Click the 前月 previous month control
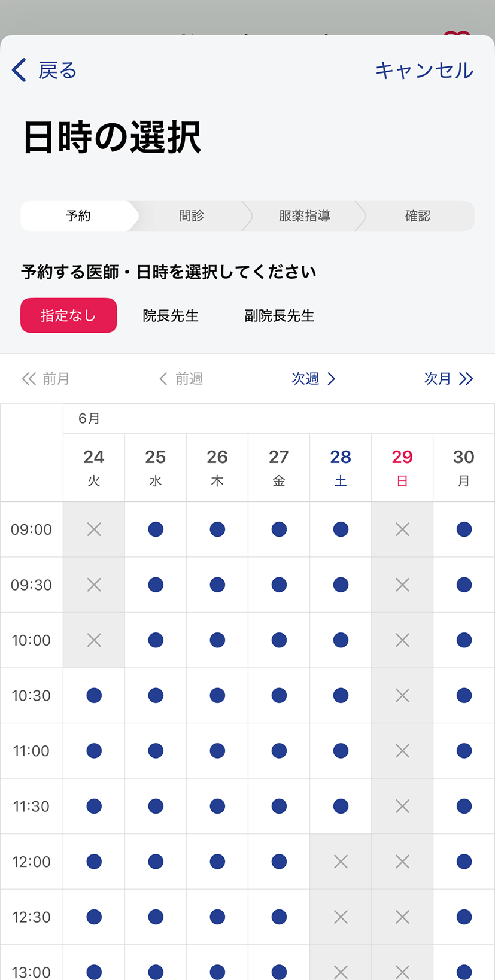 (46, 379)
